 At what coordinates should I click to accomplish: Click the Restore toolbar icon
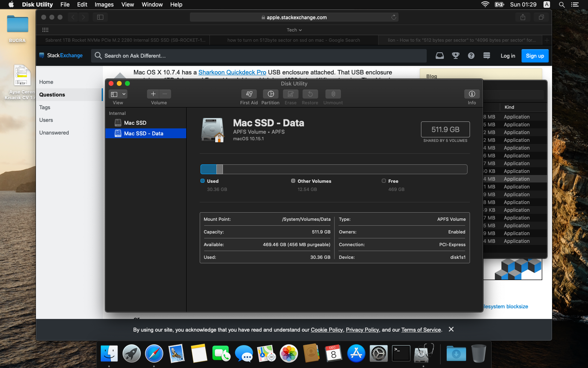click(310, 94)
